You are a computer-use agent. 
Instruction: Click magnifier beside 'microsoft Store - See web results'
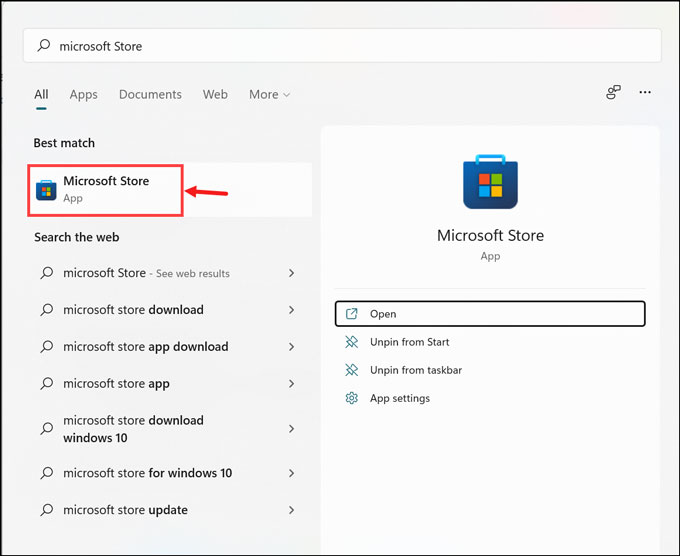46,273
